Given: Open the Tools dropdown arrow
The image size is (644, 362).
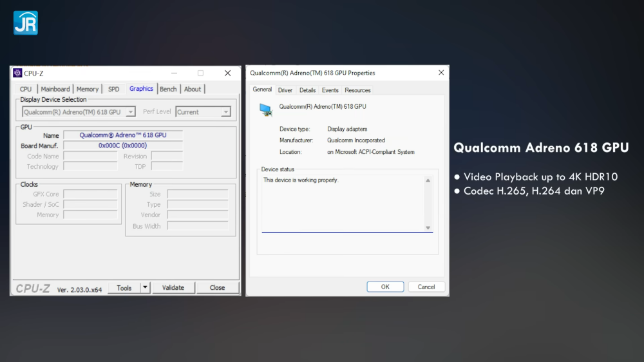Looking at the screenshot, I should click(145, 288).
